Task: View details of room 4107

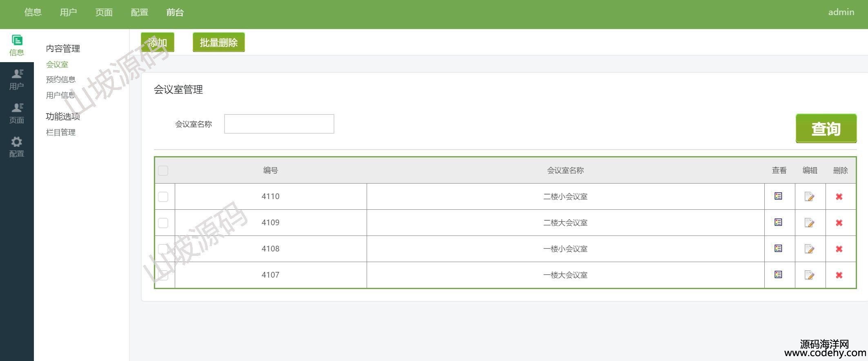Action: [778, 275]
